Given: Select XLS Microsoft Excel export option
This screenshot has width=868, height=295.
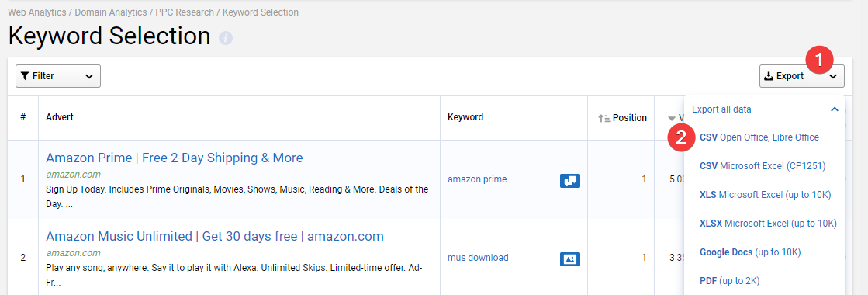Looking at the screenshot, I should (766, 195).
